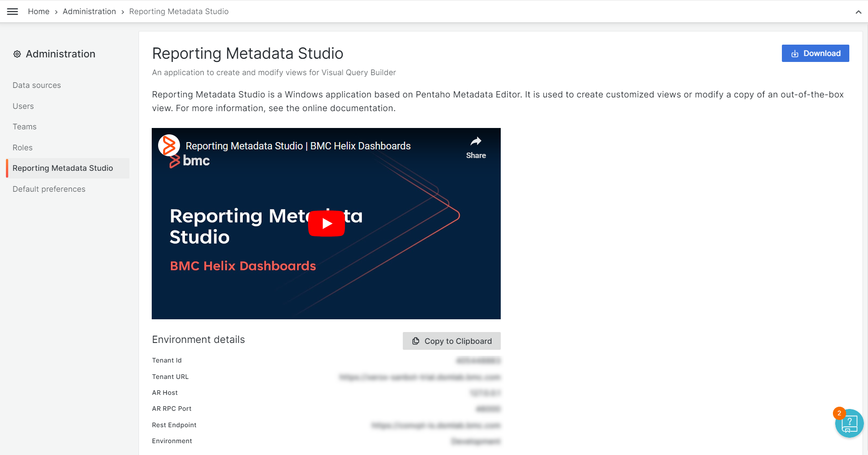Open the video title link on YouTube
This screenshot has width=868, height=455.
click(298, 146)
